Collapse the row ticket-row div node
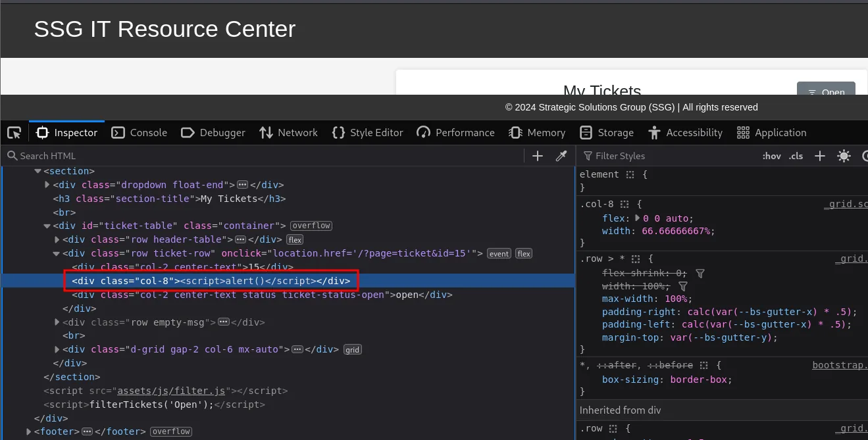The width and height of the screenshot is (868, 440). click(x=57, y=254)
